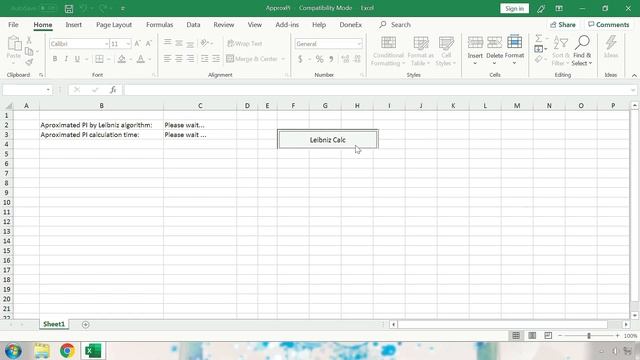Toggle Underline formatting
The width and height of the screenshot is (640, 360).
point(77,59)
